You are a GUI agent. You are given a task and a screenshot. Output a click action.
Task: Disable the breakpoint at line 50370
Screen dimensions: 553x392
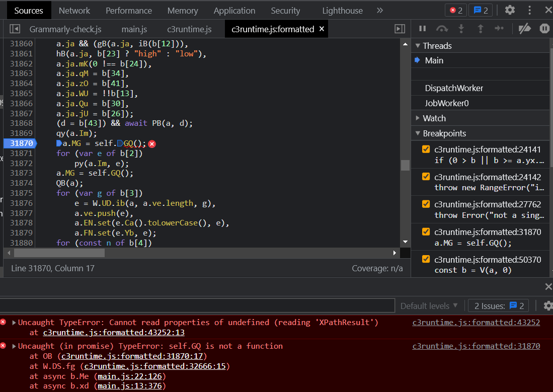click(425, 260)
